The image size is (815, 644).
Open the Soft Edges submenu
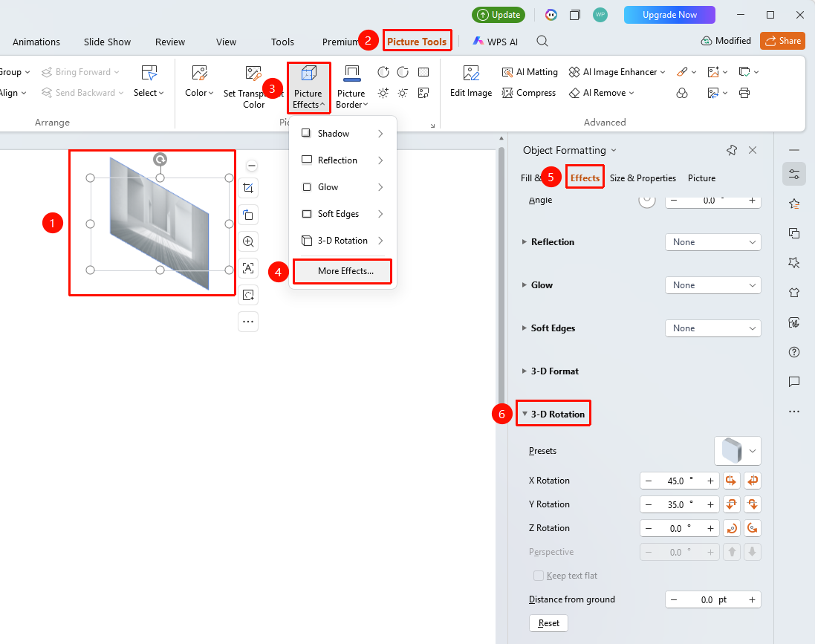click(342, 214)
